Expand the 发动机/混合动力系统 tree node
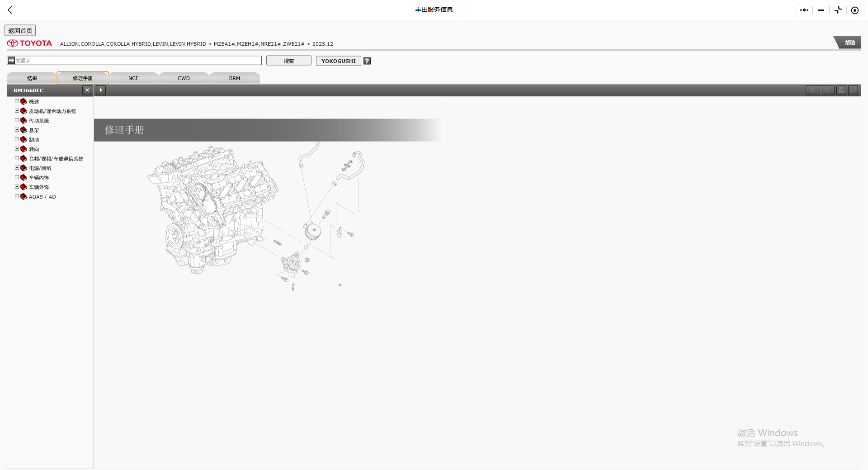Viewport: 868px width, 470px height. point(17,111)
